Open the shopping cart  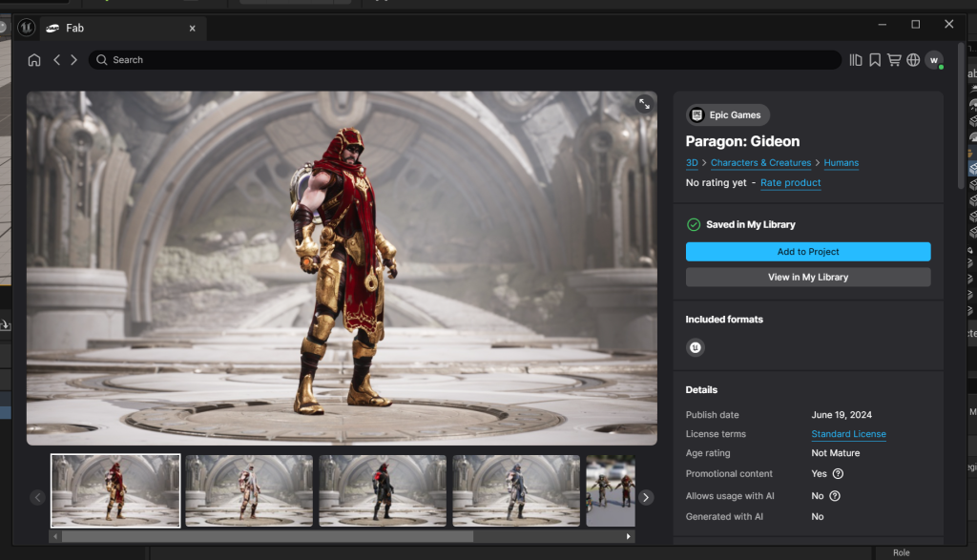click(x=894, y=60)
